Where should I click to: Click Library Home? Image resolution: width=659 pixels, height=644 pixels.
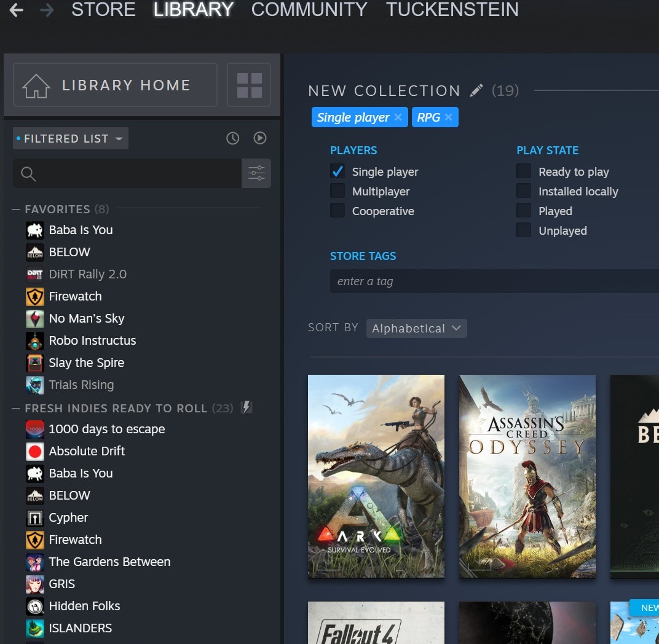pyautogui.click(x=114, y=85)
